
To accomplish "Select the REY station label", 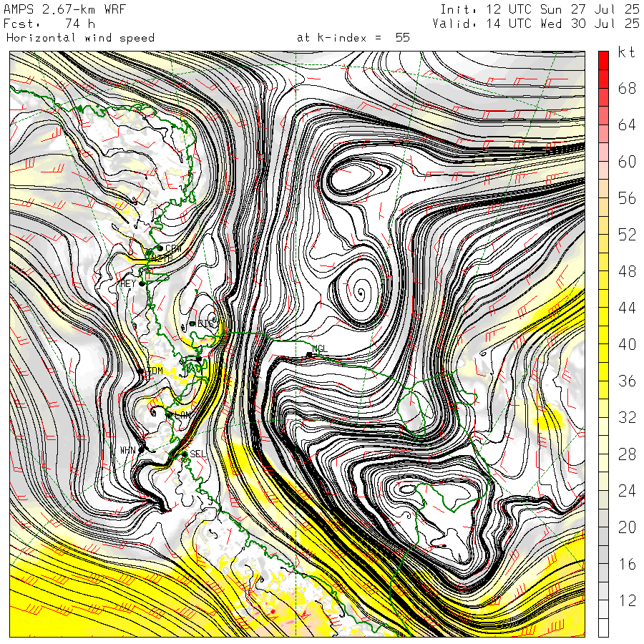I will pos(128,283).
